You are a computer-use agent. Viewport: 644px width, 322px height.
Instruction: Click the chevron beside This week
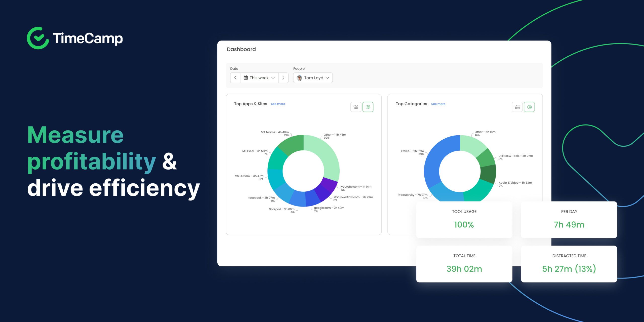point(273,78)
